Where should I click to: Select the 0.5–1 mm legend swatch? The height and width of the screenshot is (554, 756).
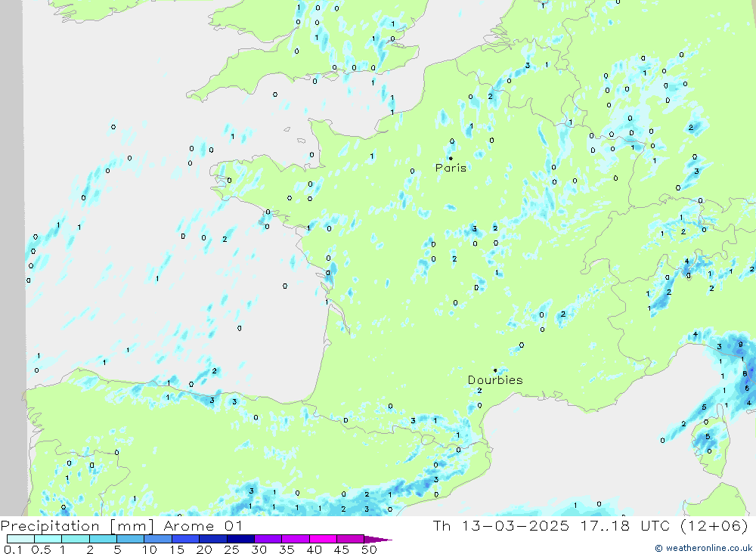pos(48,539)
